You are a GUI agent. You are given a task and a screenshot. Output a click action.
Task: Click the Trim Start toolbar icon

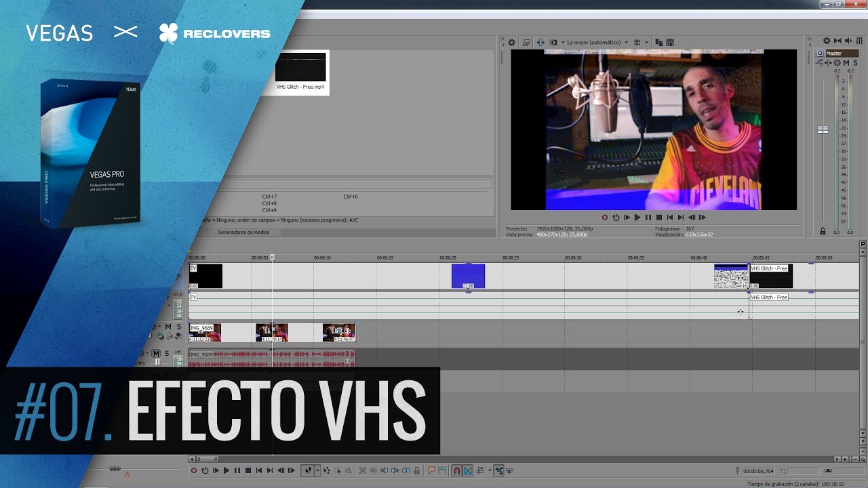pyautogui.click(x=384, y=470)
